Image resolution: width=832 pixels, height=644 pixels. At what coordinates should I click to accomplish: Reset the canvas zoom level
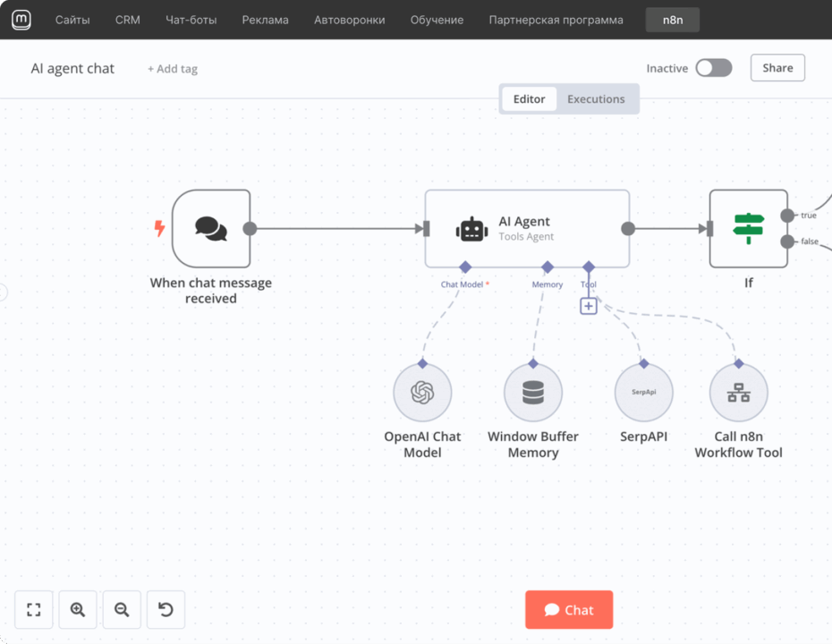pos(166,610)
